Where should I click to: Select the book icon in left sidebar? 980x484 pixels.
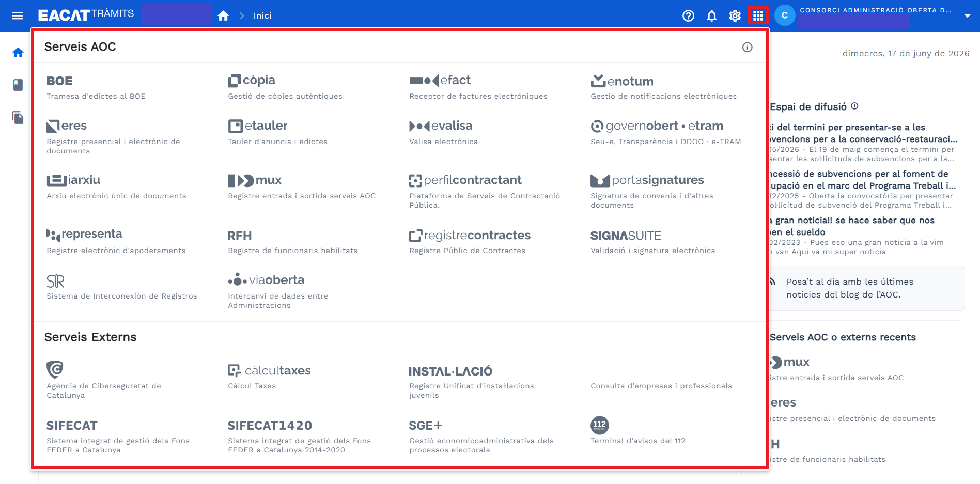pyautogui.click(x=18, y=85)
